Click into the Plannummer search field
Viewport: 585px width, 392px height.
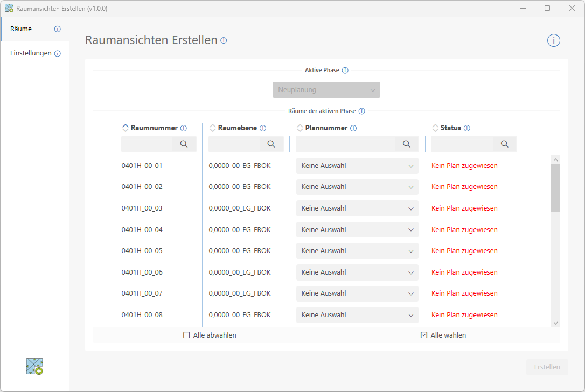345,144
